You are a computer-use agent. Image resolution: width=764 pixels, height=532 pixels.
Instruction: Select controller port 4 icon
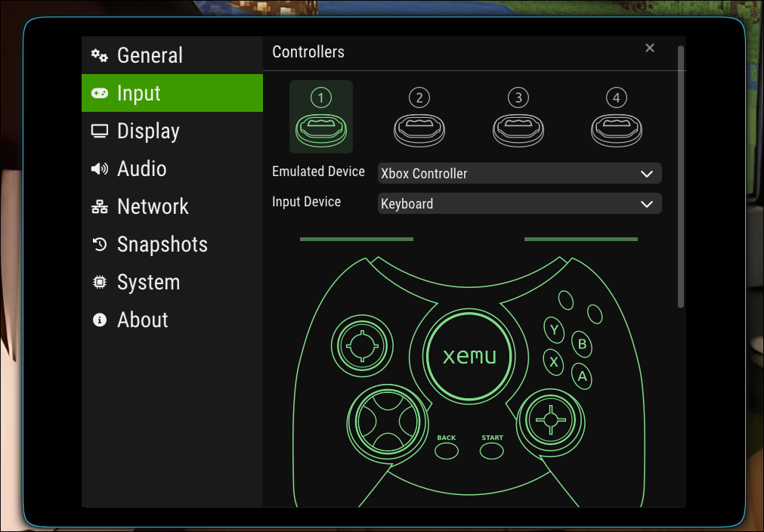tap(617, 117)
